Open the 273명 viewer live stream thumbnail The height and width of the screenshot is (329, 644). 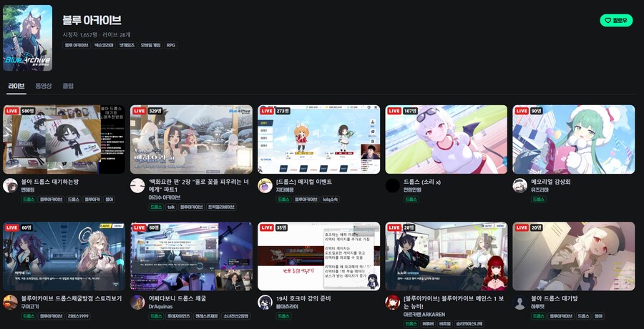(318, 139)
